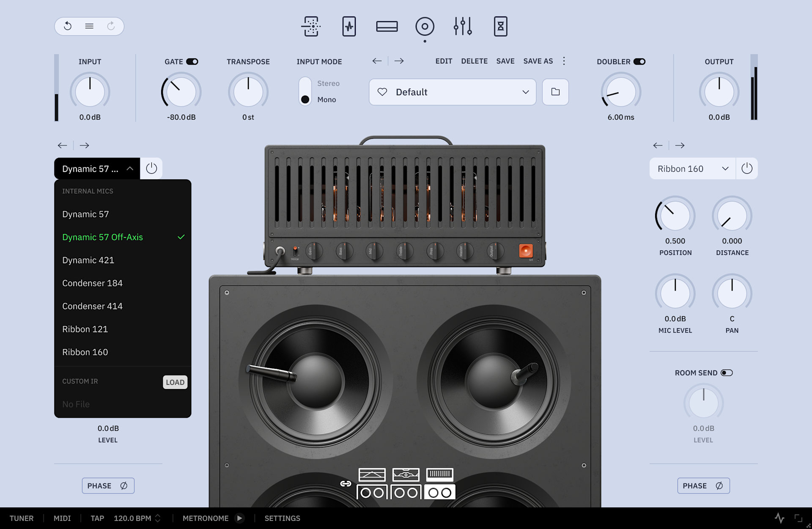812x529 pixels.
Task: Select the highlighted amp stack icon with grille head
Action: pyautogui.click(x=440, y=484)
